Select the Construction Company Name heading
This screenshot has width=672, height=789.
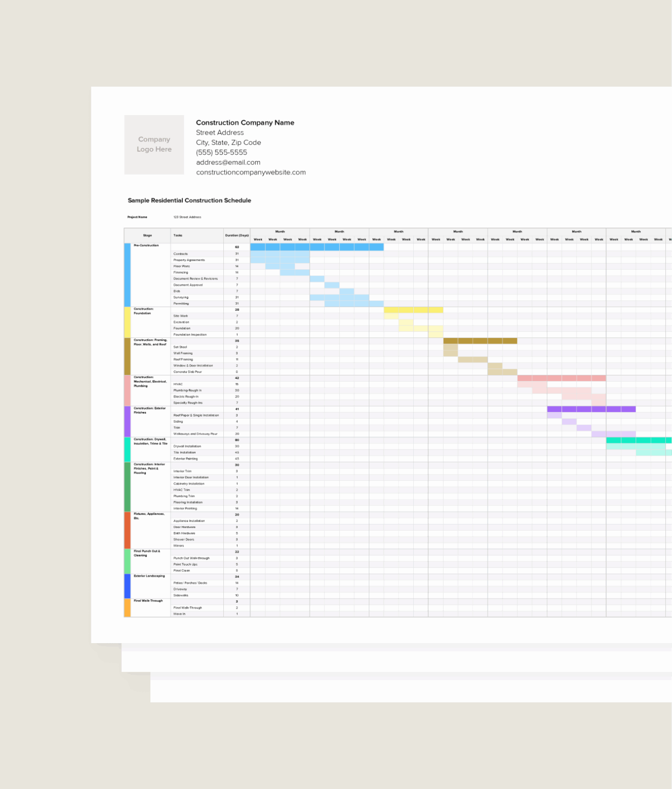click(x=245, y=122)
